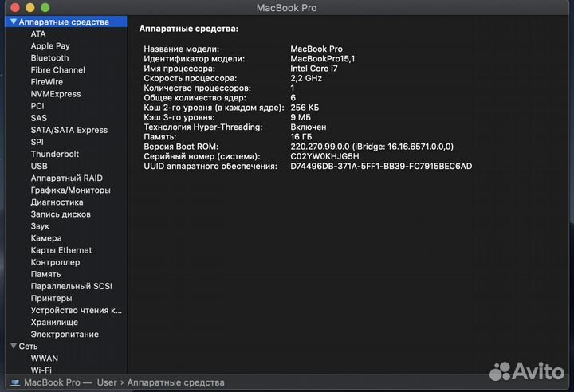
Task: Click the Аппаратные средства: heading text
Action: click(x=189, y=29)
